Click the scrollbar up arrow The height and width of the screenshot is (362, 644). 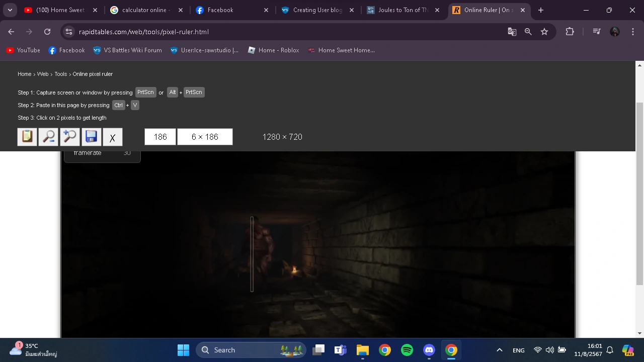click(639, 65)
